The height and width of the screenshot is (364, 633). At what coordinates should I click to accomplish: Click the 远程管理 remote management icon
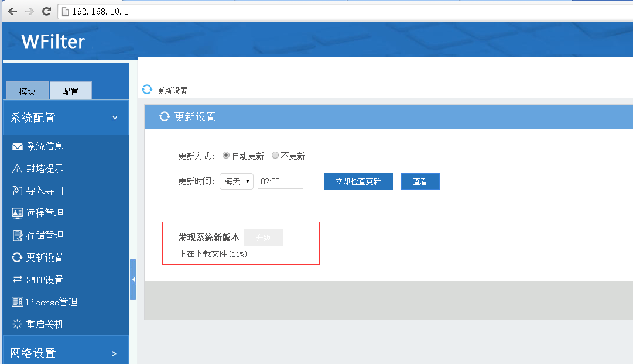tap(18, 213)
